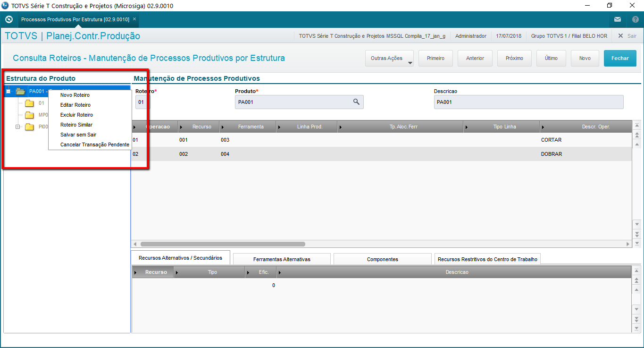Viewport: 644px width, 348px height.
Task: Close the Processos Produtivos Por Estrutura tab
Action: [x=134, y=19]
